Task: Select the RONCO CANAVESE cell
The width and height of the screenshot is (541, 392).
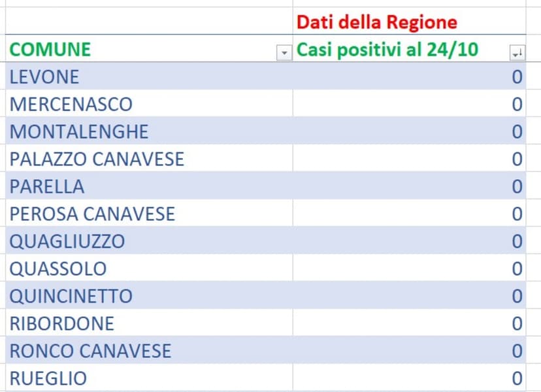Action: 90,351
